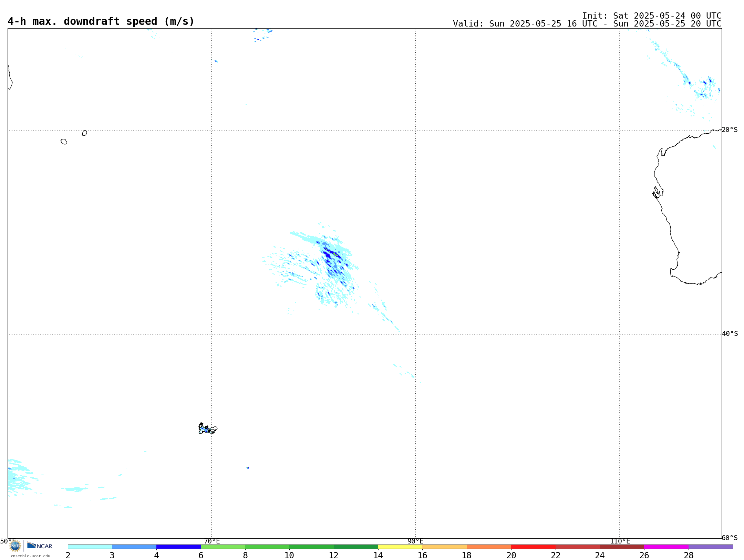Click the 40°S latitude label

(730, 333)
